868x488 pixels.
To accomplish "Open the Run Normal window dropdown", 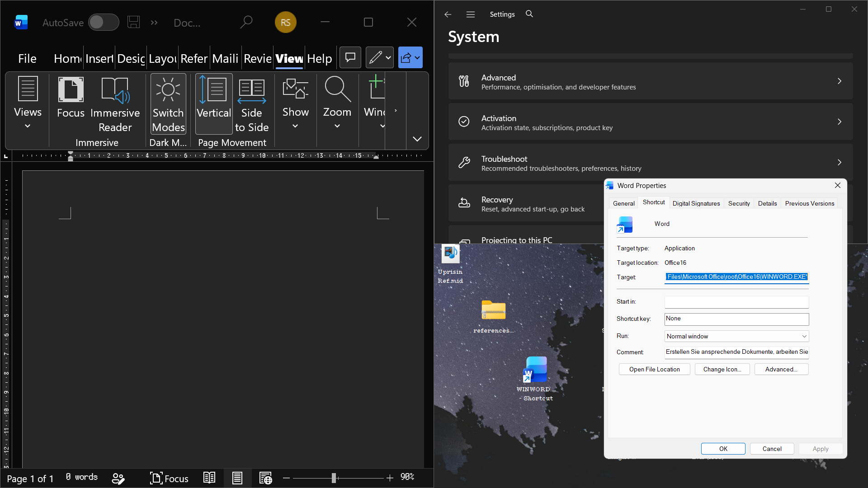I will pyautogui.click(x=736, y=336).
